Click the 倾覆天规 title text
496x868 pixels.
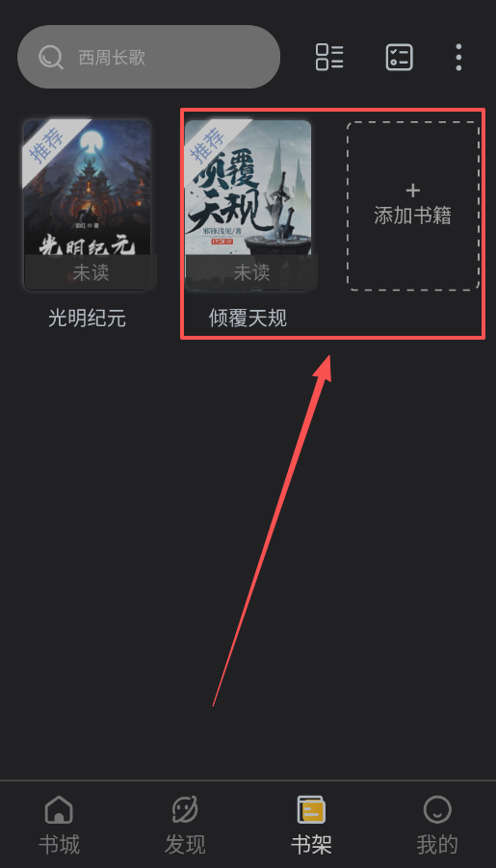pos(248,319)
